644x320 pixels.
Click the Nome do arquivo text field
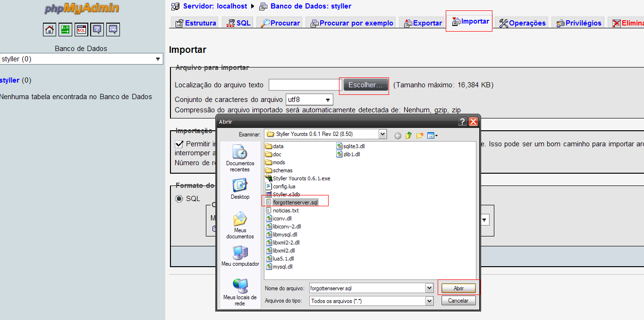(x=367, y=288)
